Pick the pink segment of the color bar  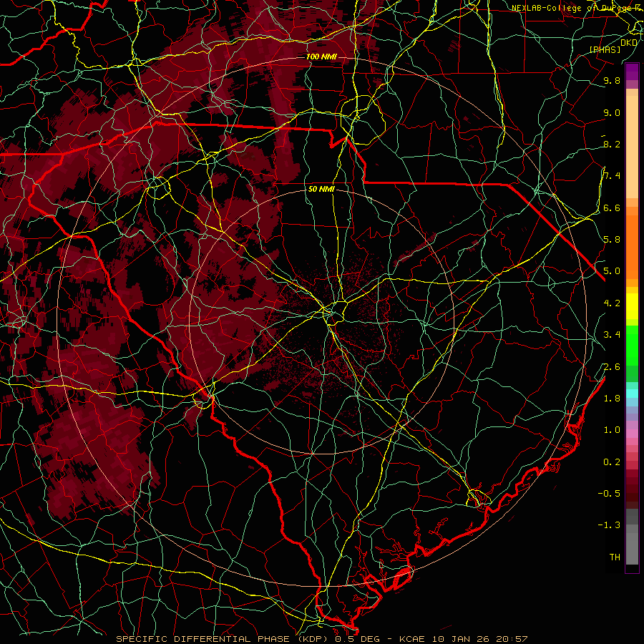[632, 434]
